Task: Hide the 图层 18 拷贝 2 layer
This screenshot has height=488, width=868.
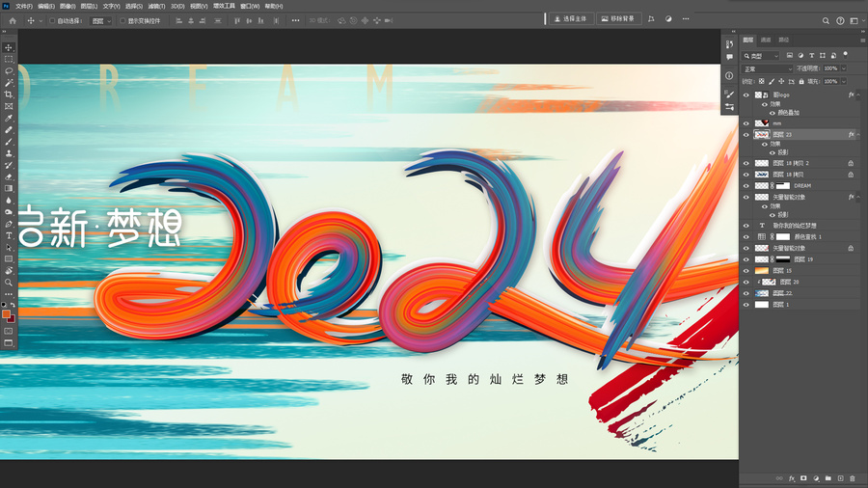Action: pos(746,163)
